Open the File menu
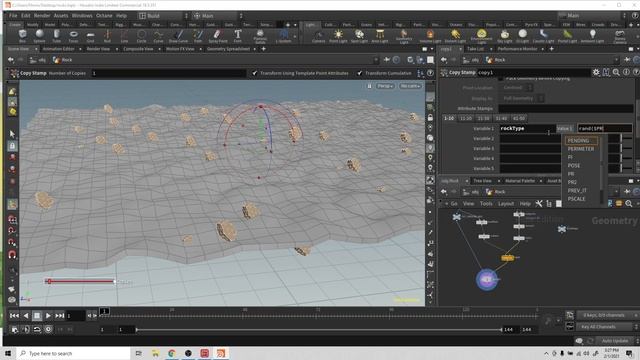The image size is (640, 360). [13, 16]
